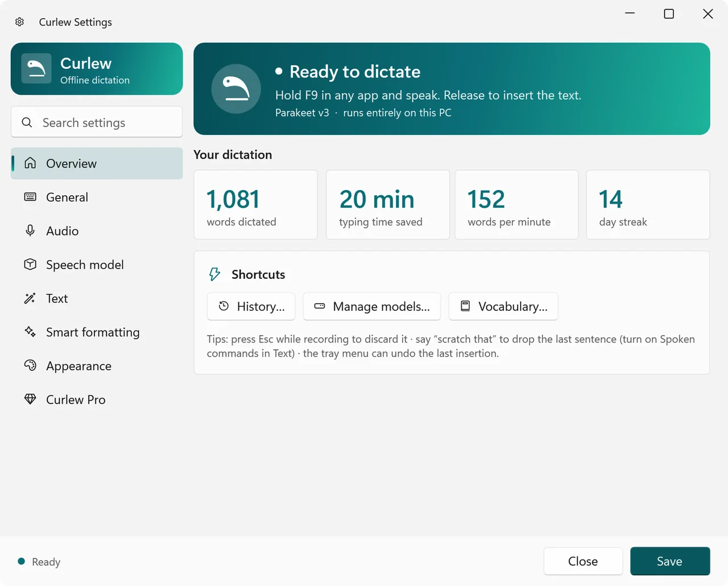Click the 152 words per minute card

(516, 205)
